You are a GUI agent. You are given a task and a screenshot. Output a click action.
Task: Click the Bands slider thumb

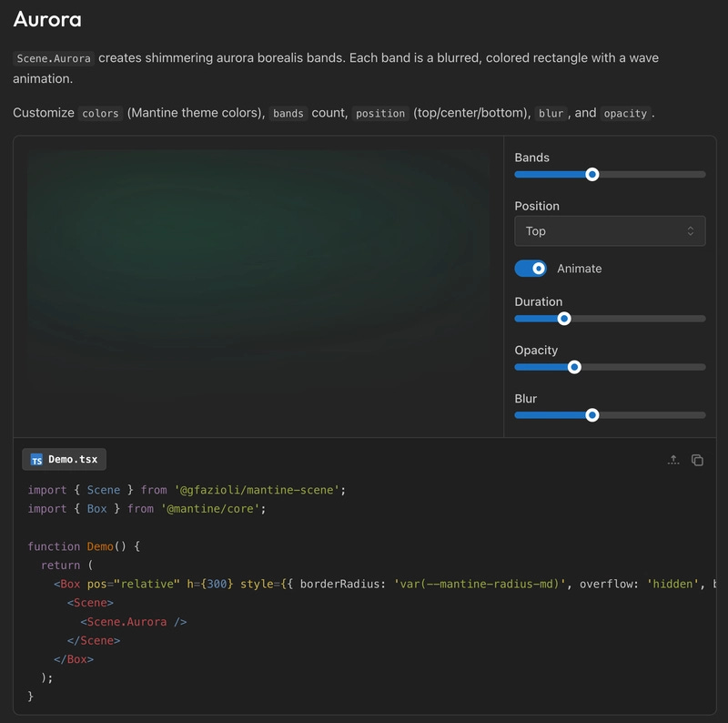pyautogui.click(x=591, y=175)
